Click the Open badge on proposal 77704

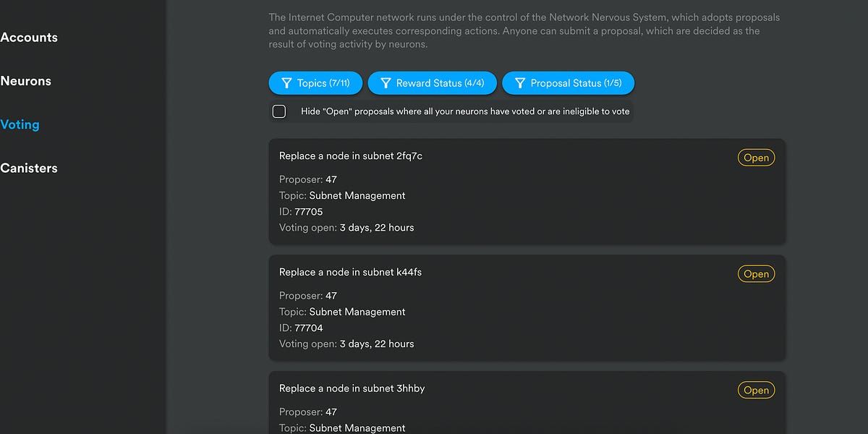pos(756,273)
